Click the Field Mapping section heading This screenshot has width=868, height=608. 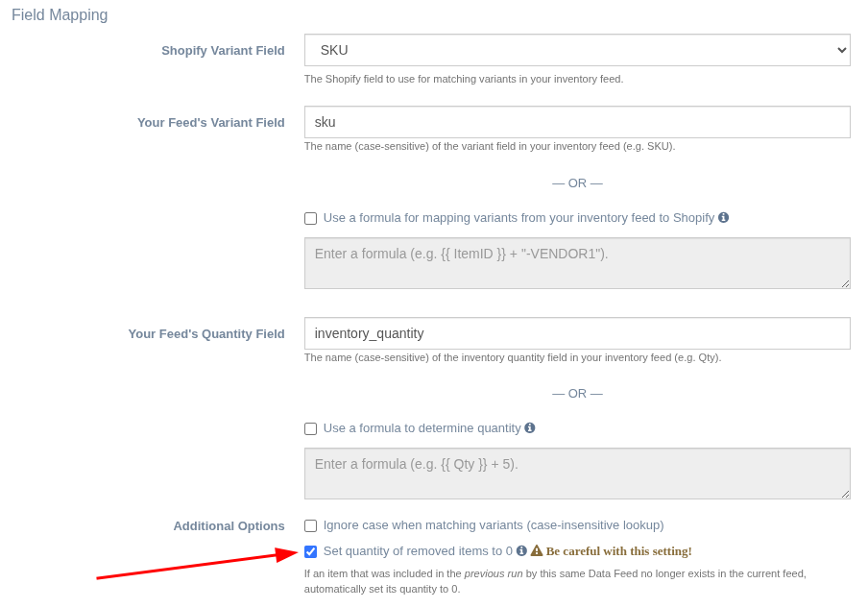click(60, 15)
